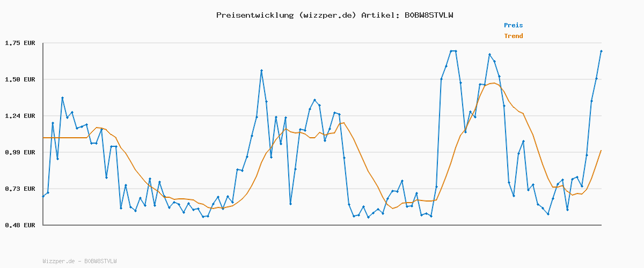Click the 0.73 EUR axis label

pyautogui.click(x=20, y=189)
